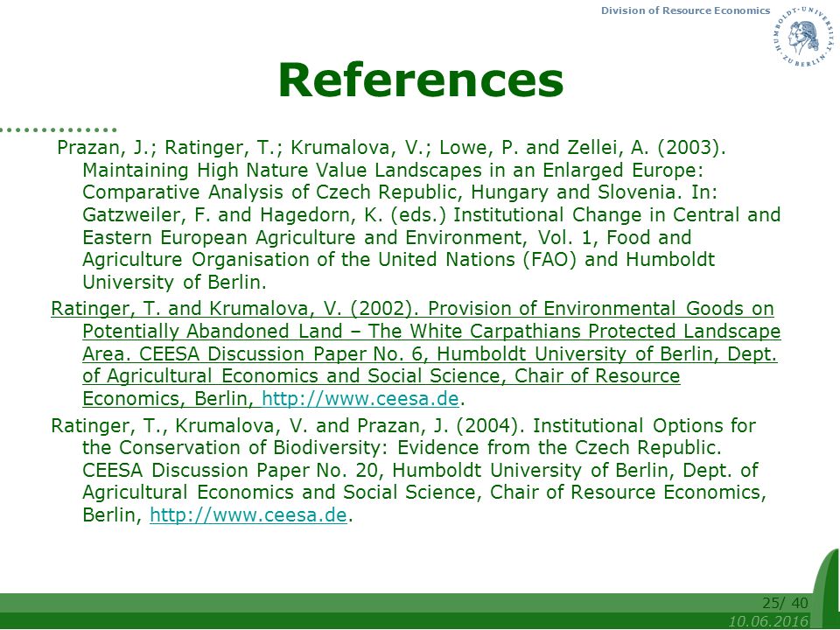Click underlined line 'Area. CEESA Discussion Paper No. 6'

click(430, 353)
